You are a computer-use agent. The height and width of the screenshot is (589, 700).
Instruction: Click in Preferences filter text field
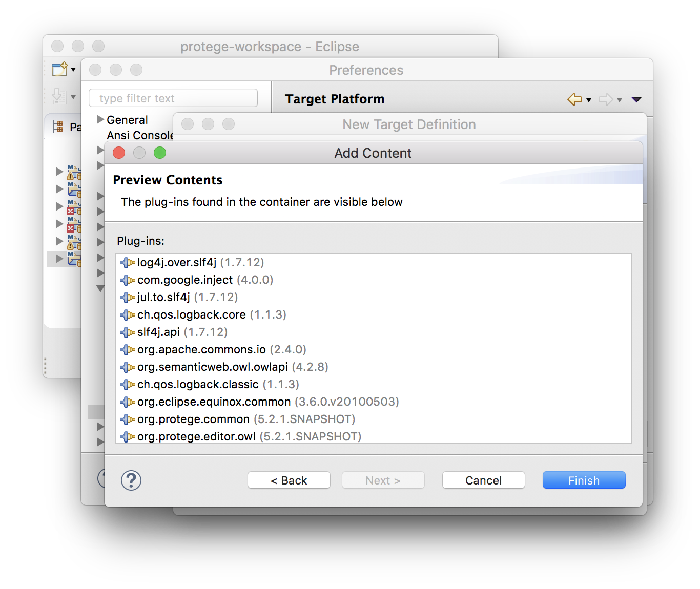pos(173,98)
